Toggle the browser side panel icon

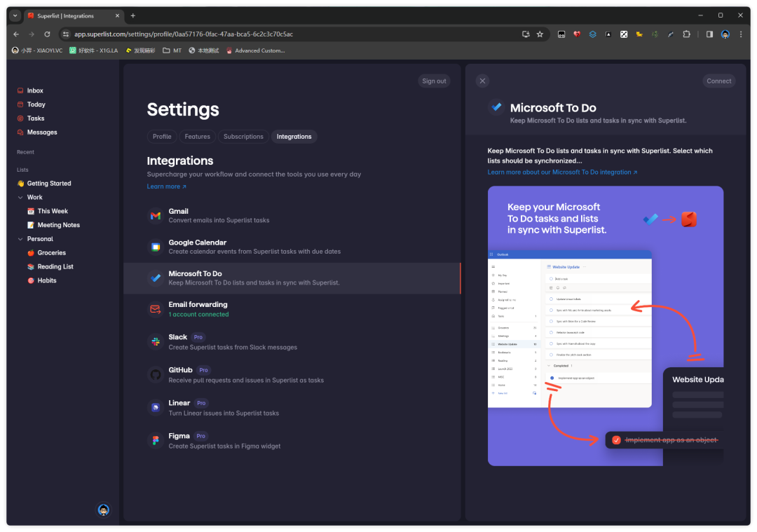(x=709, y=34)
